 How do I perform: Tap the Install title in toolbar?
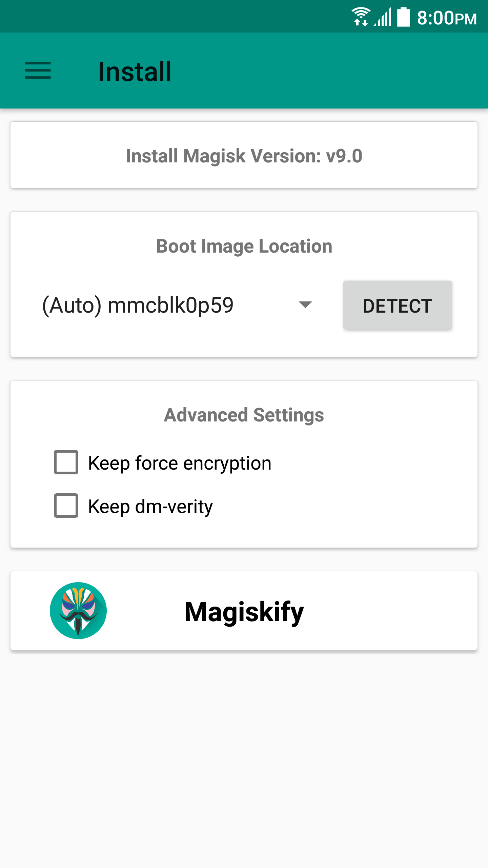pos(135,72)
